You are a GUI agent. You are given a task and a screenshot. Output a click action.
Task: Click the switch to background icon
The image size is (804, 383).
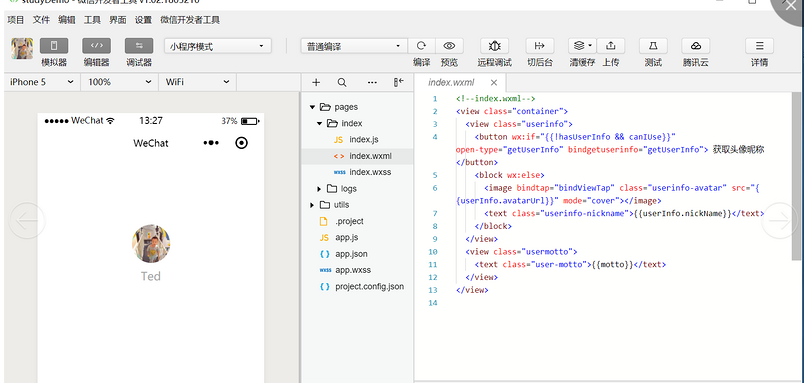tap(540, 46)
